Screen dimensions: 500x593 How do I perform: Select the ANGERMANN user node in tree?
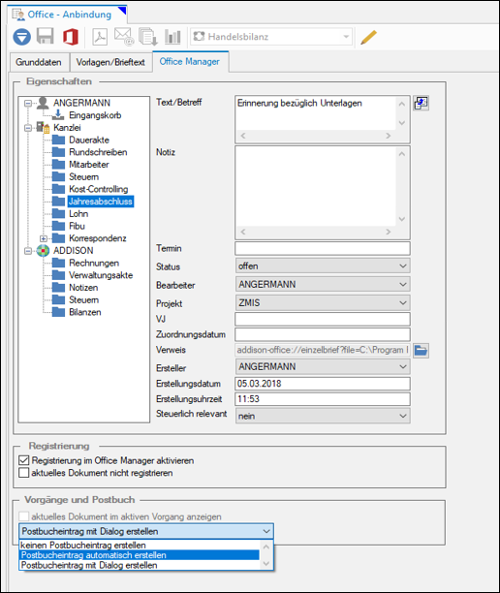click(82, 103)
